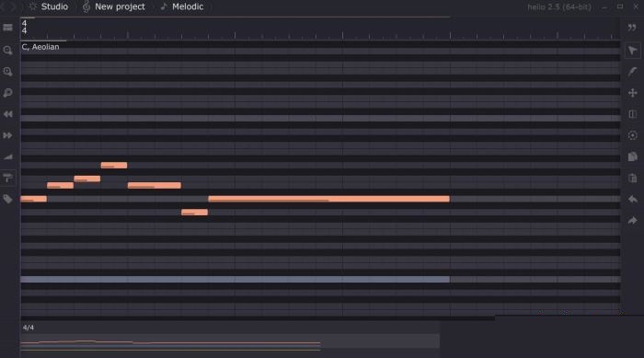Close the Helio window
Viewport: 644px width, 358px height.
(x=636, y=6)
